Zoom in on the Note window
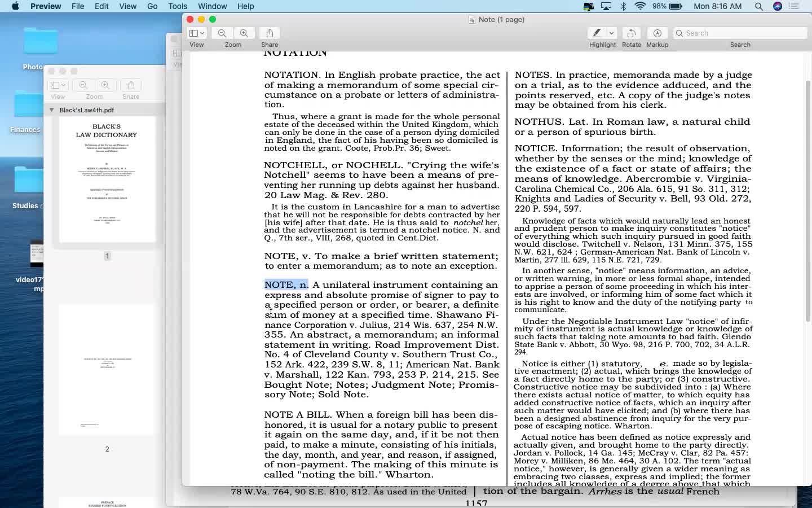Image resolution: width=812 pixels, height=508 pixels. point(244,33)
